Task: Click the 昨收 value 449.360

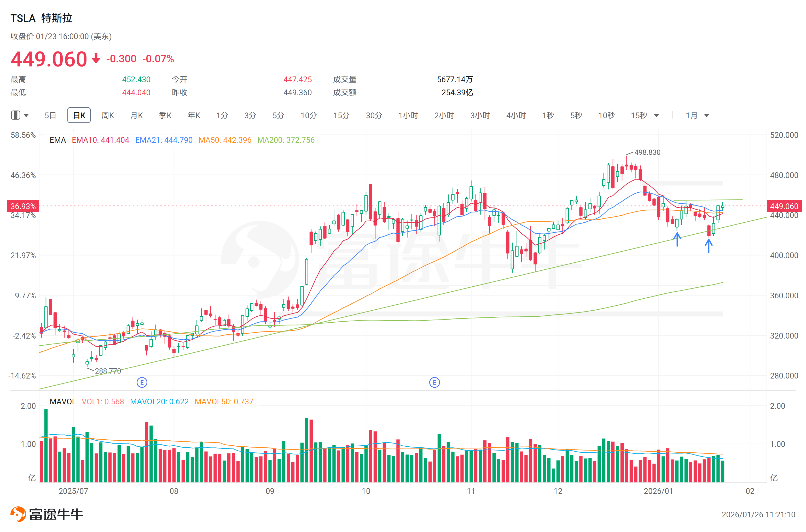Action: tap(297, 93)
